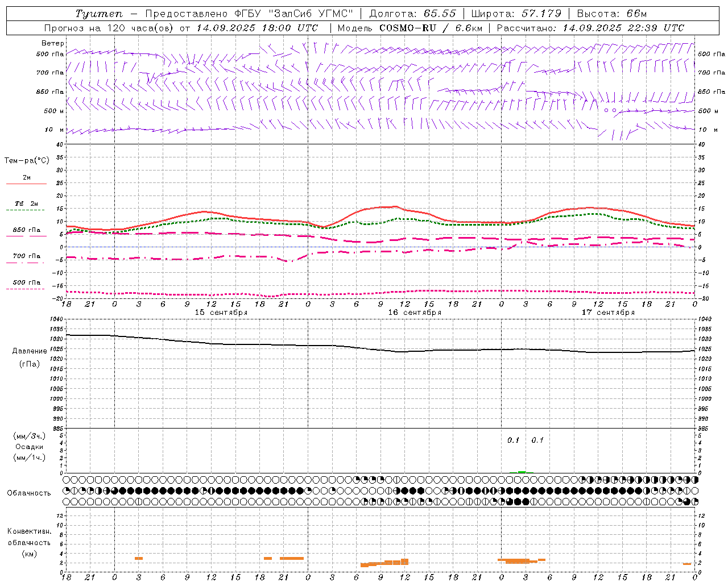The image size is (728, 582).
Task: Click the "2м" temperature legend entry
Action: pyautogui.click(x=27, y=177)
